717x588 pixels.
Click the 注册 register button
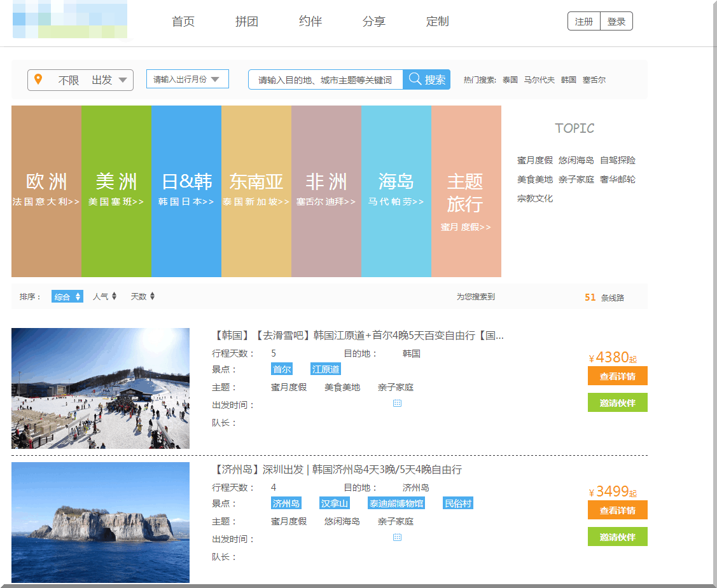583,20
